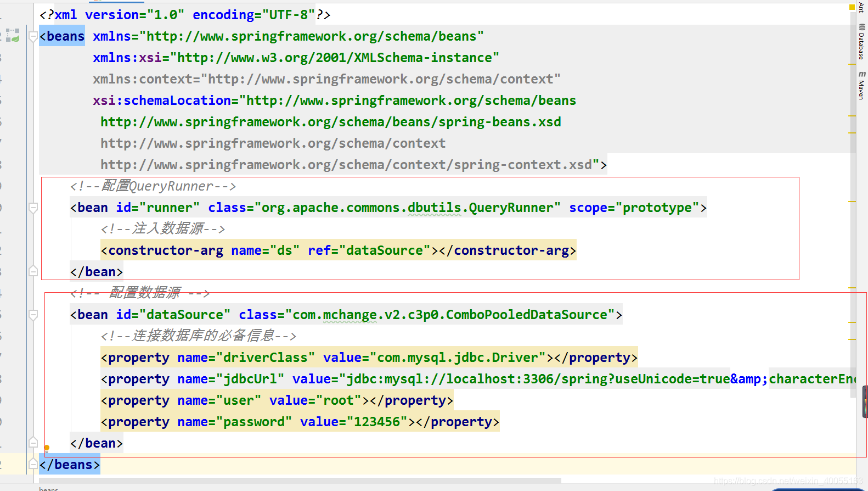Click the xsi:schemaLocation attribute name
Viewport: 868px width, 491px height.
(x=162, y=101)
